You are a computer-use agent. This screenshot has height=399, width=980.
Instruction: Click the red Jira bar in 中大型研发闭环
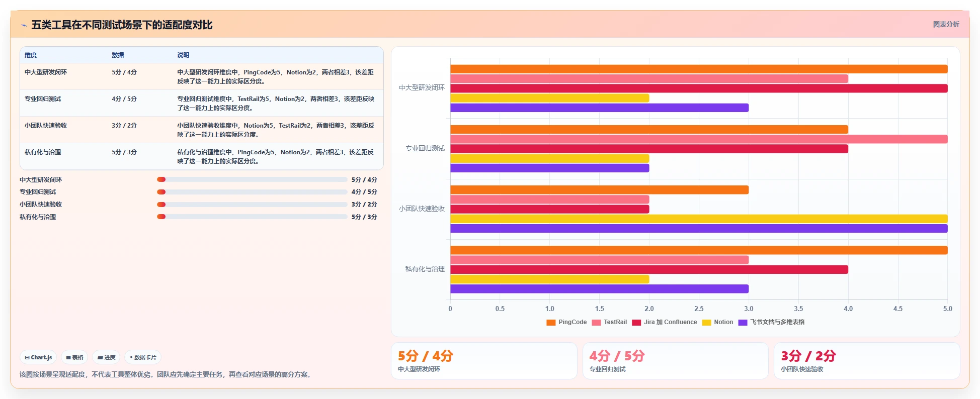click(699, 88)
